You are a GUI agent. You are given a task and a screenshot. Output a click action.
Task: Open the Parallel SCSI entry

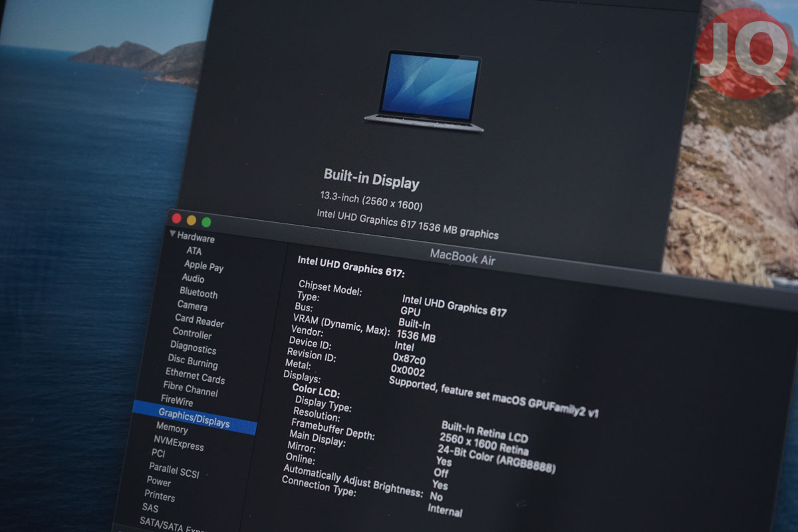pyautogui.click(x=174, y=470)
